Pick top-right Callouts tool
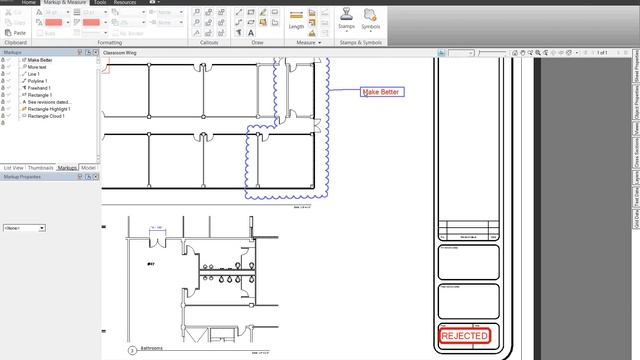Screen dimensions: 640x360 click(x=221, y=12)
